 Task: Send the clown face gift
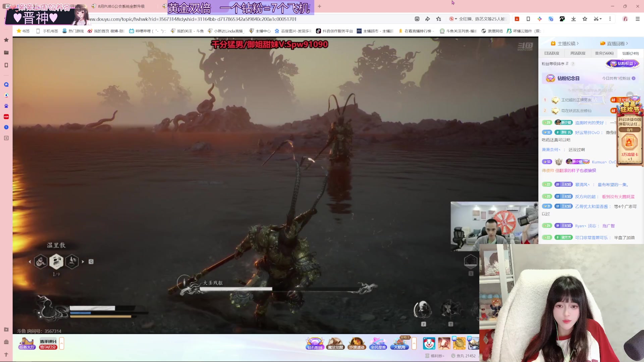tap(429, 344)
